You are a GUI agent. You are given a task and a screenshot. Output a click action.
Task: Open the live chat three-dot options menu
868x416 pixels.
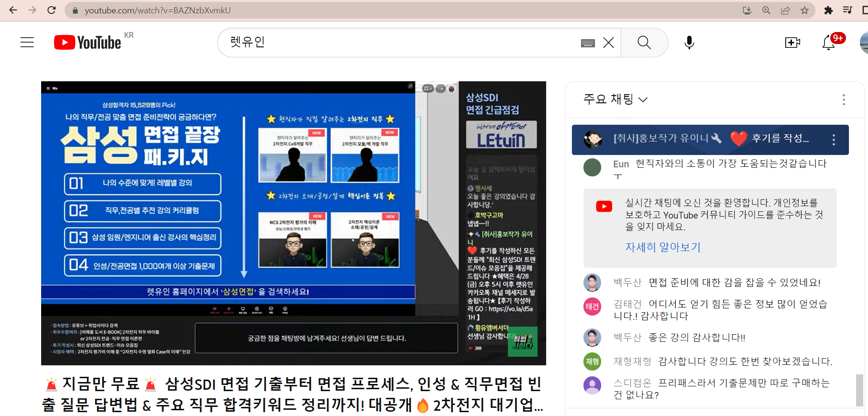coord(844,99)
